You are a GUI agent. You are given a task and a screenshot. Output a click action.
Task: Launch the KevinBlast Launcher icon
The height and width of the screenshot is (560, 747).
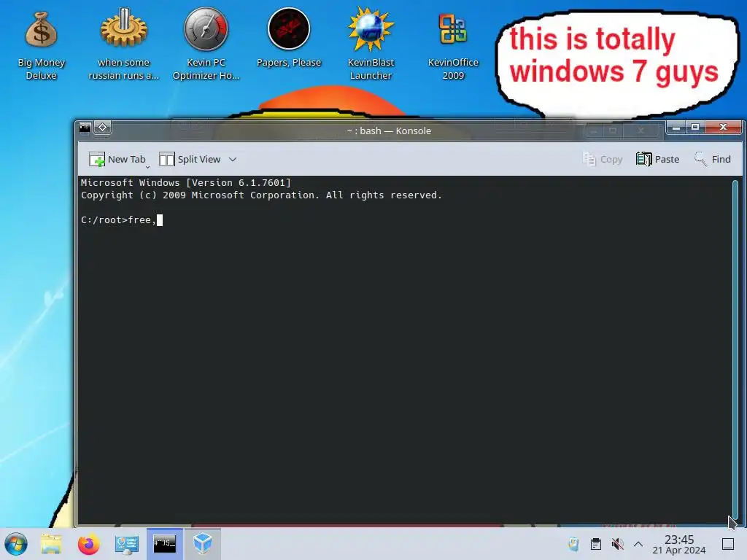371,44
